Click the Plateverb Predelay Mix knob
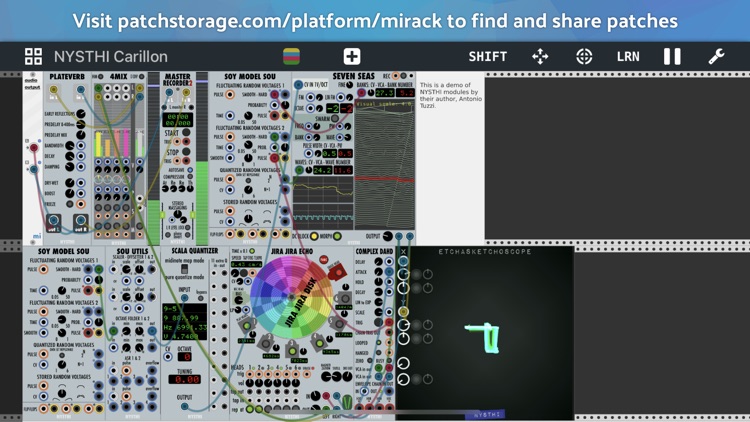The width and height of the screenshot is (750, 422). click(x=81, y=135)
